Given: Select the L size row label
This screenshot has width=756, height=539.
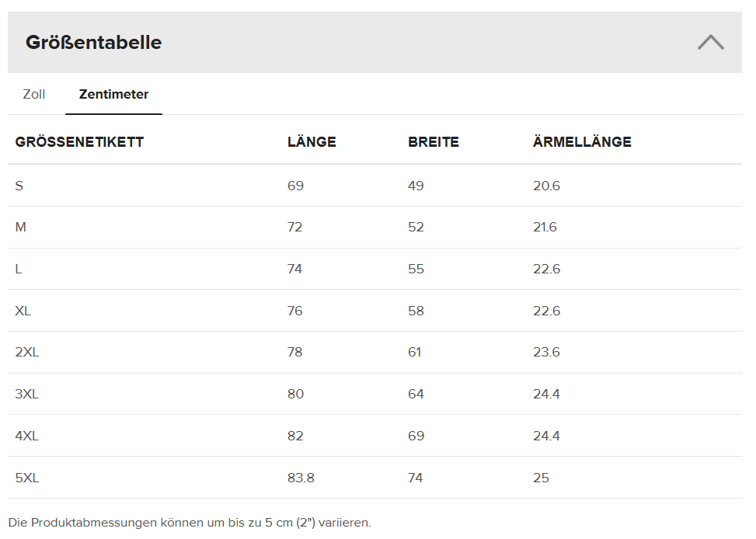Looking at the screenshot, I should tap(19, 269).
